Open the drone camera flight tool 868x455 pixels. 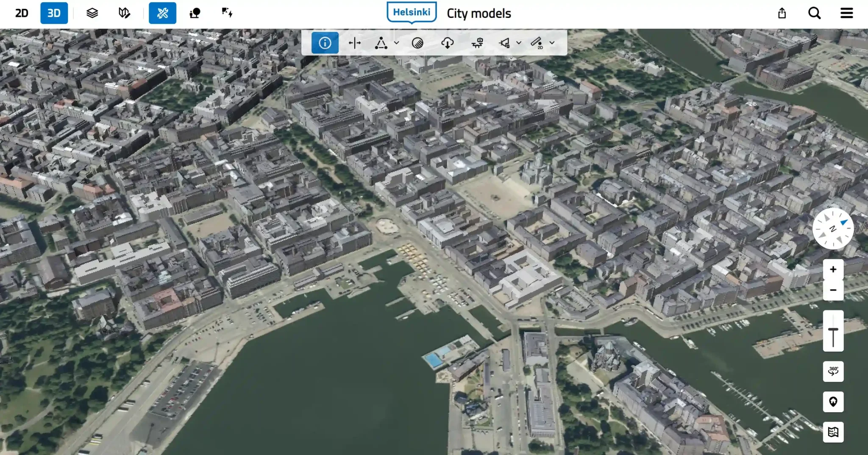[x=477, y=43]
